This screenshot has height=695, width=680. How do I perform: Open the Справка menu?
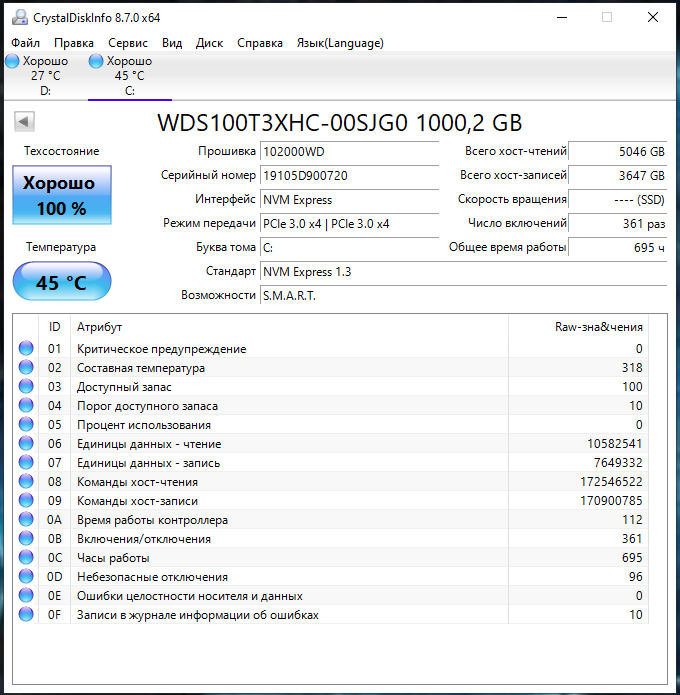260,43
